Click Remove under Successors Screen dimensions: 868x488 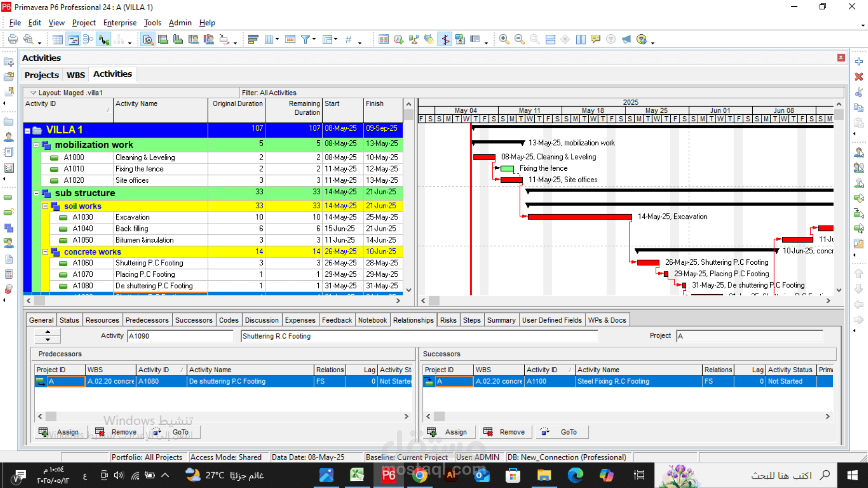click(505, 432)
